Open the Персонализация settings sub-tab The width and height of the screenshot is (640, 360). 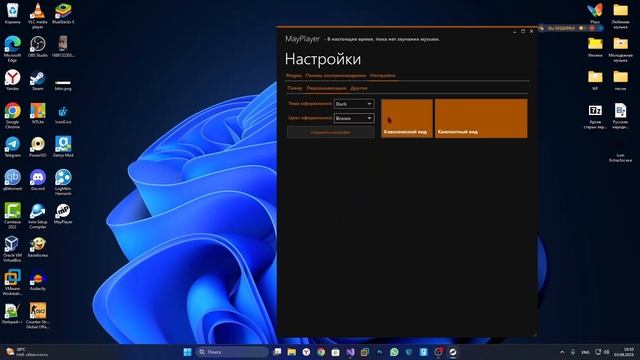326,88
